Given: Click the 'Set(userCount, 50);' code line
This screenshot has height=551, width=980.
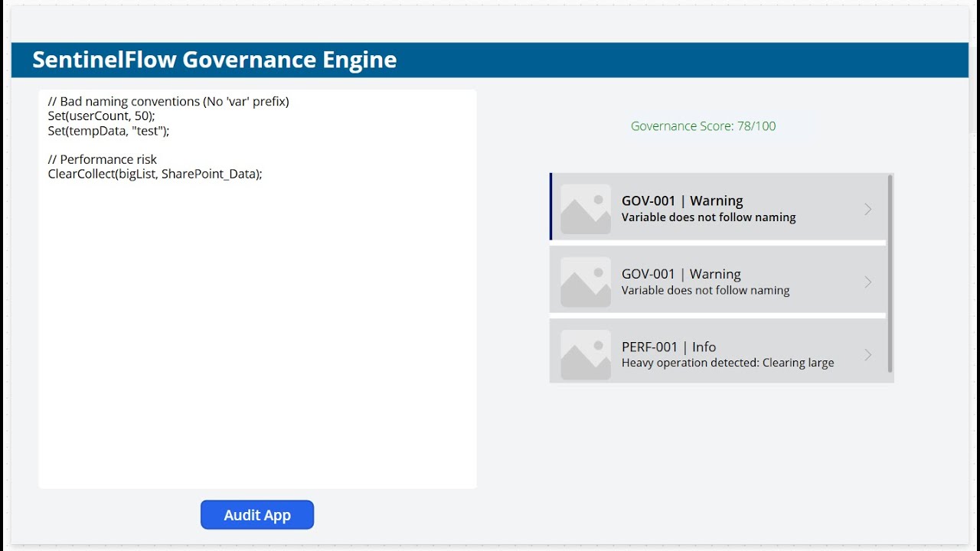Looking at the screenshot, I should (x=101, y=116).
